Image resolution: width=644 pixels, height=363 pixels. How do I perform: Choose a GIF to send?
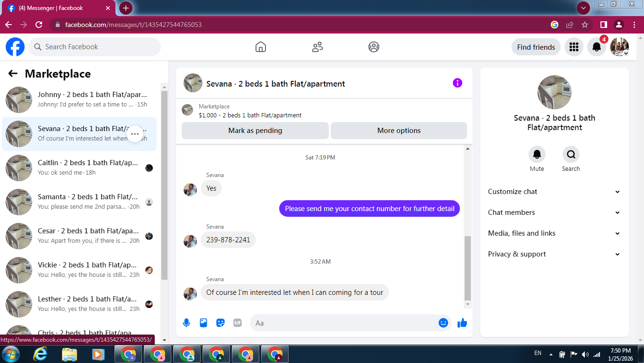(238, 323)
